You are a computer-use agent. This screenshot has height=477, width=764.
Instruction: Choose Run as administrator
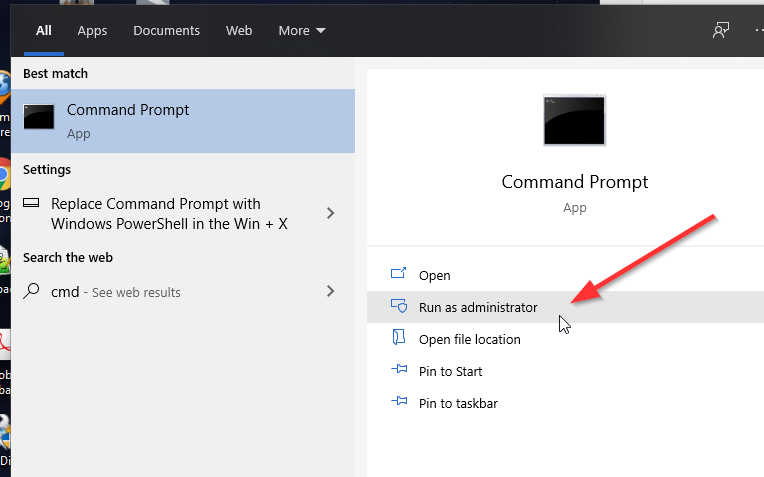(x=565, y=307)
